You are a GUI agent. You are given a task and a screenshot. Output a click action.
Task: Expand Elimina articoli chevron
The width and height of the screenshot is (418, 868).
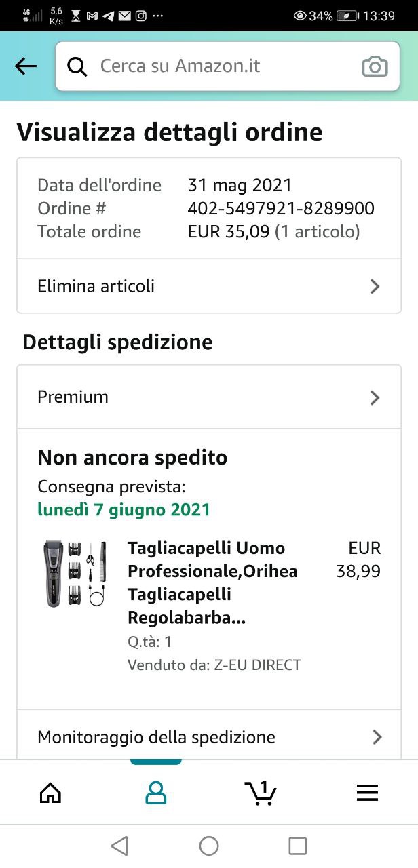point(375,286)
